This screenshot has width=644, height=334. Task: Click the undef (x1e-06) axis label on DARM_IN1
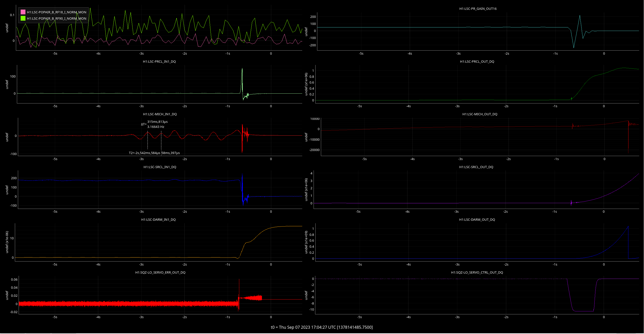[x=7, y=242]
